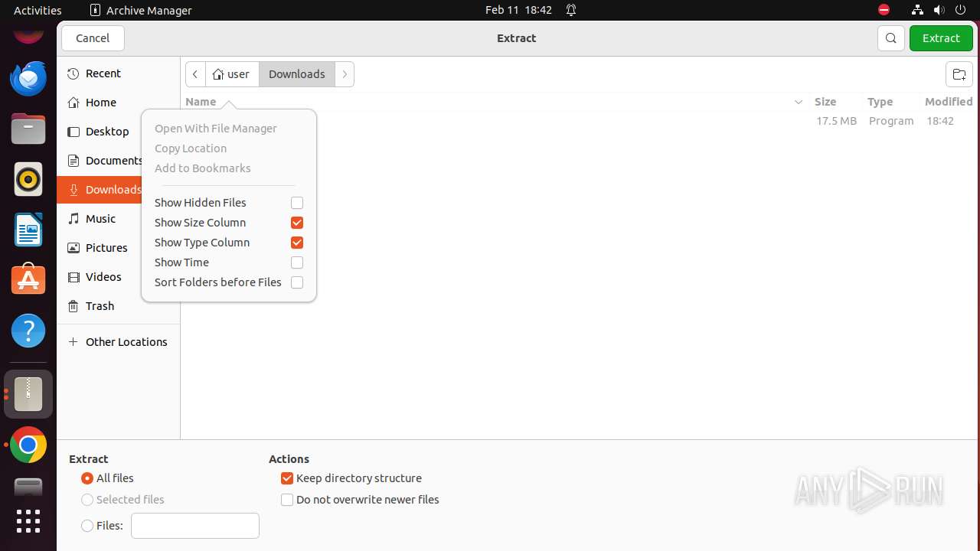
Task: Click the green Extract button
Action: (941, 38)
